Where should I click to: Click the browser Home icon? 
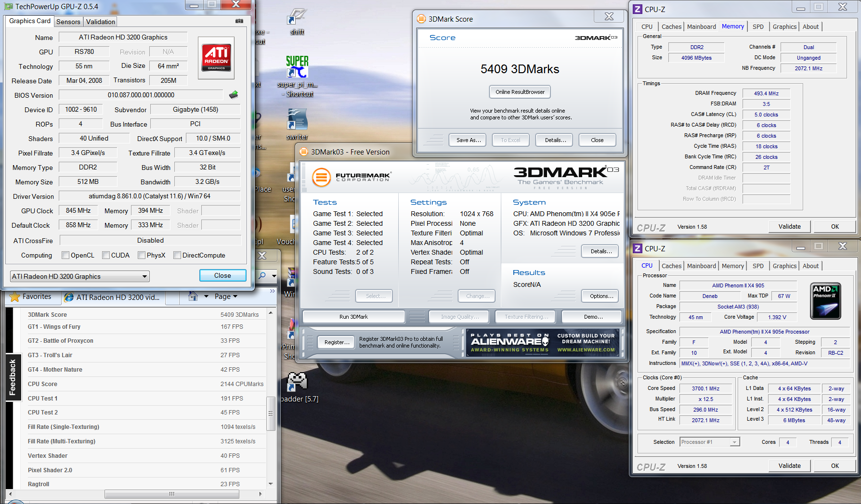(193, 296)
